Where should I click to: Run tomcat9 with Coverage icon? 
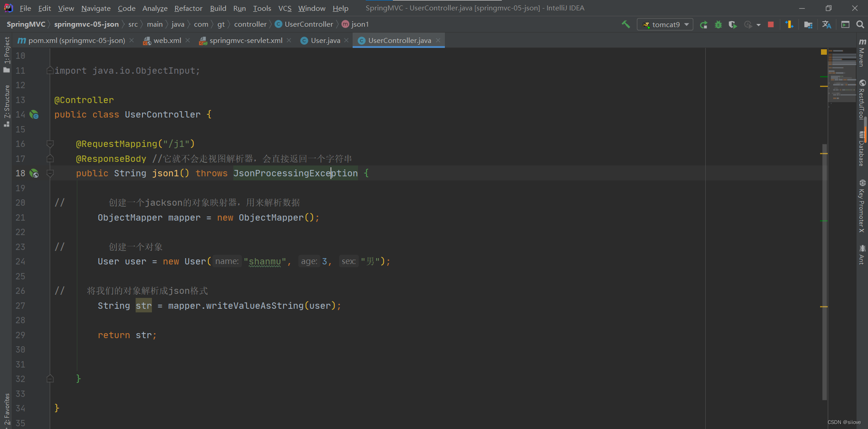click(732, 24)
